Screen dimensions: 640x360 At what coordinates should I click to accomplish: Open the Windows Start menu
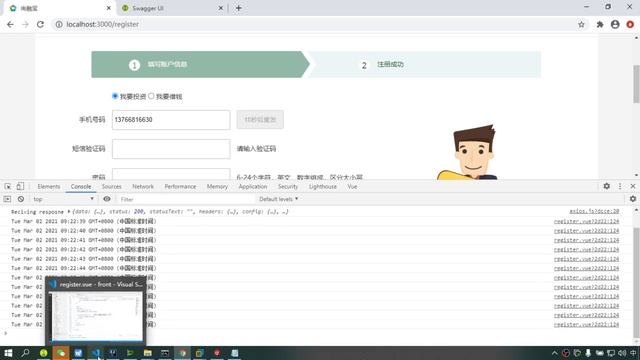[8, 353]
